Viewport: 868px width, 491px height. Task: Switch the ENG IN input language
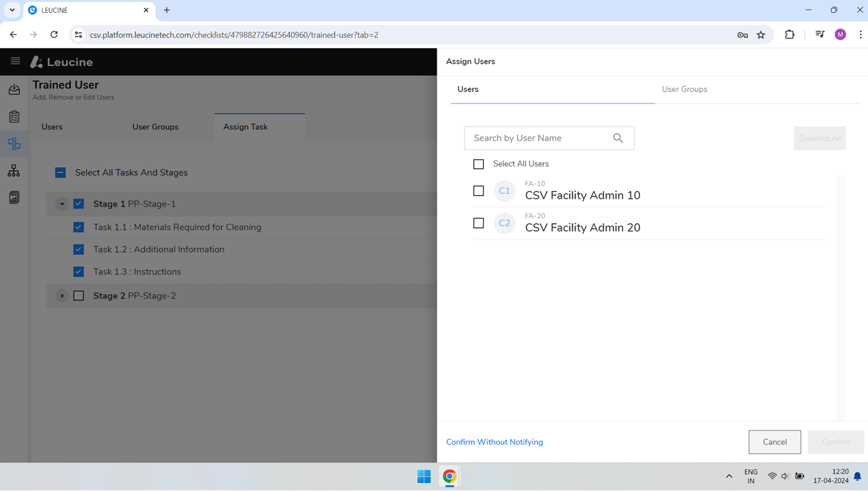[751, 476]
